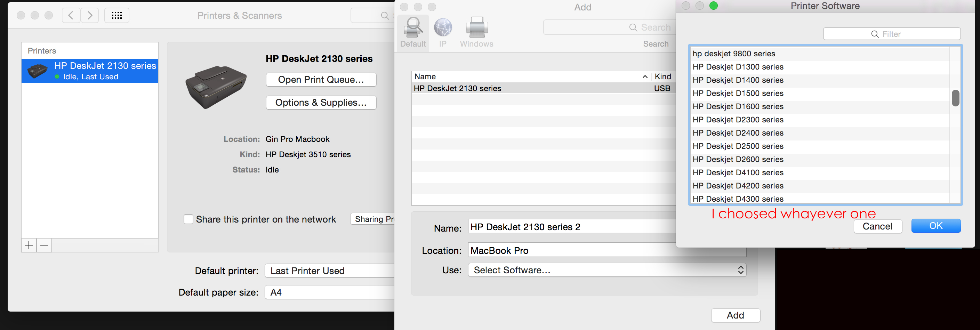Select HP Deskjet D2300 series entry

pos(738,120)
